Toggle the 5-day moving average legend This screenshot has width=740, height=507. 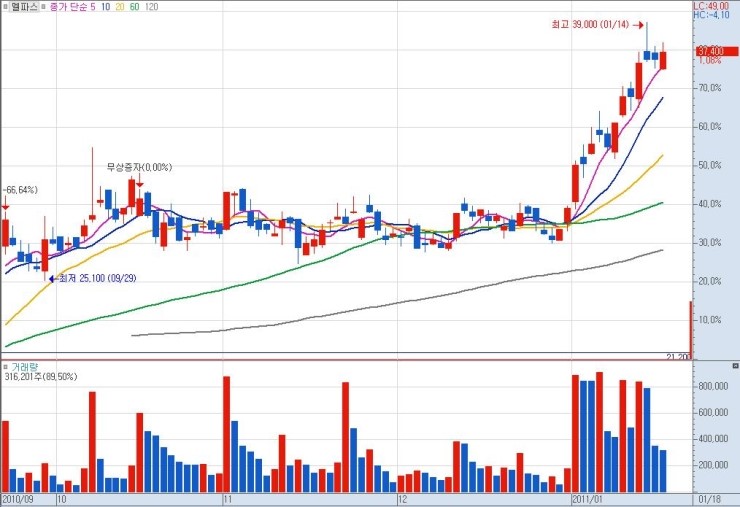tap(92, 6)
